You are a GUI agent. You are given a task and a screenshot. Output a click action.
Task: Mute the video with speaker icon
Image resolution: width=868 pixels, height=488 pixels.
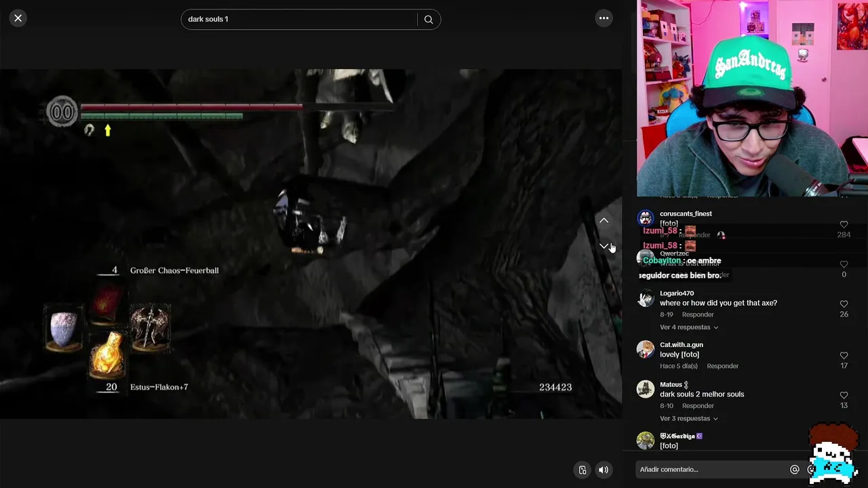[x=604, y=470]
